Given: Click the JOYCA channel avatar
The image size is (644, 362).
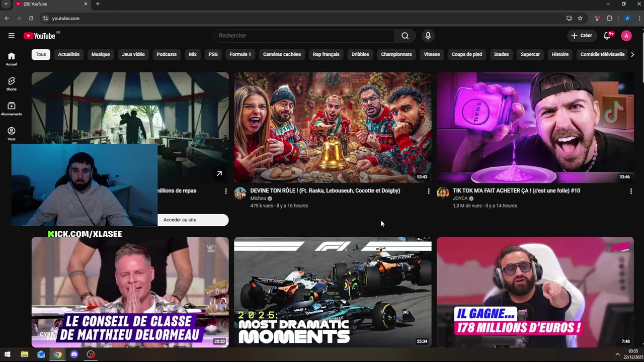Looking at the screenshot, I should pos(443,193).
